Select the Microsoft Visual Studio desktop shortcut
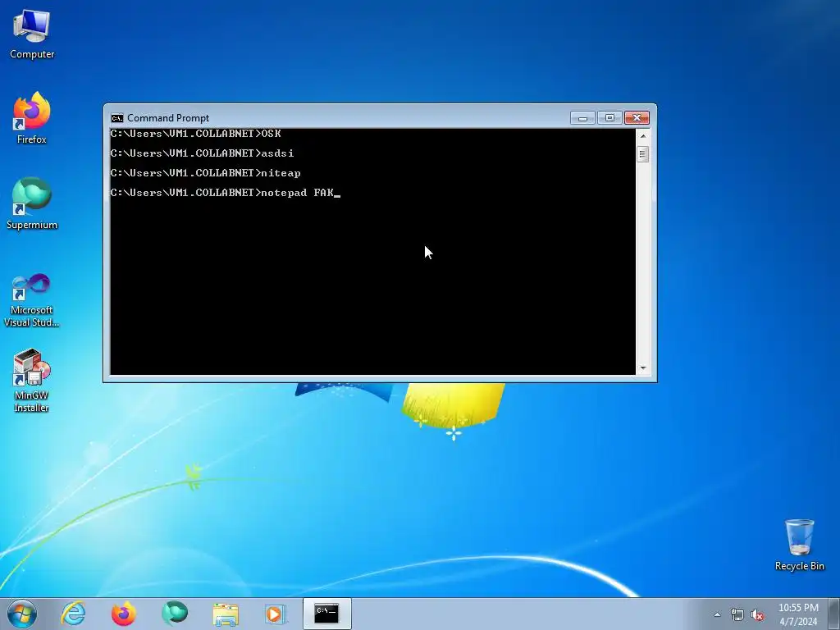Viewport: 840px width, 630px height. 32,300
